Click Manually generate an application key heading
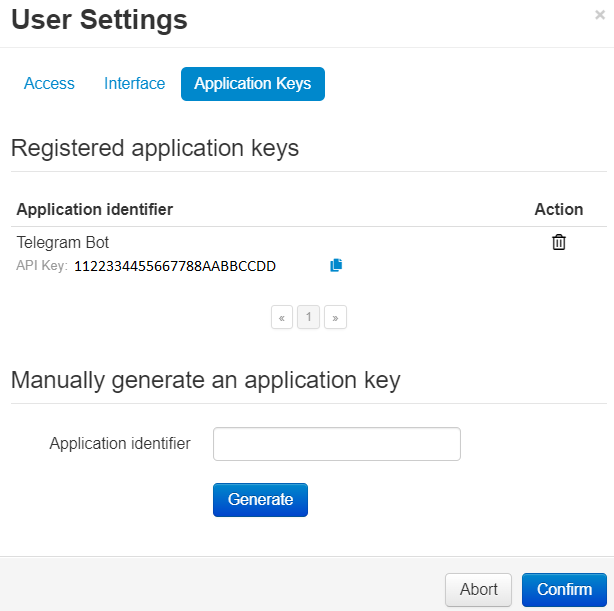Image resolution: width=614 pixels, height=611 pixels. 205,380
